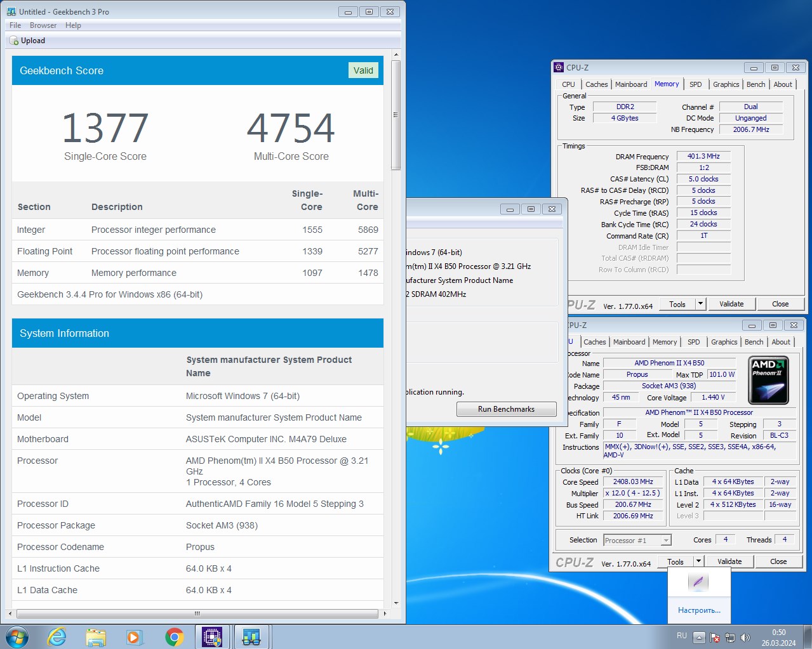Open the Help menu in Geekbench
The image size is (812, 649).
[x=73, y=25]
